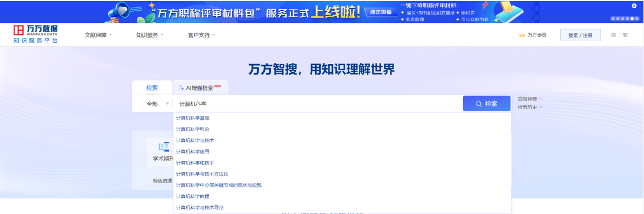Select suggestion 计算机科学应用

tap(342, 151)
